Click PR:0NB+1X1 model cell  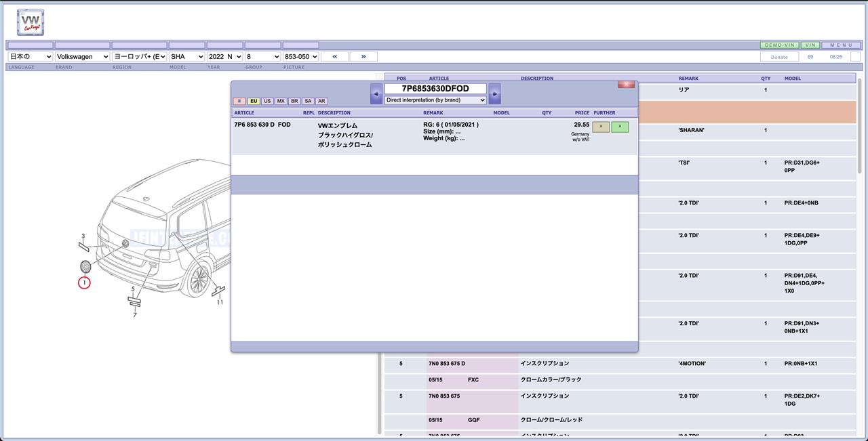801,364
